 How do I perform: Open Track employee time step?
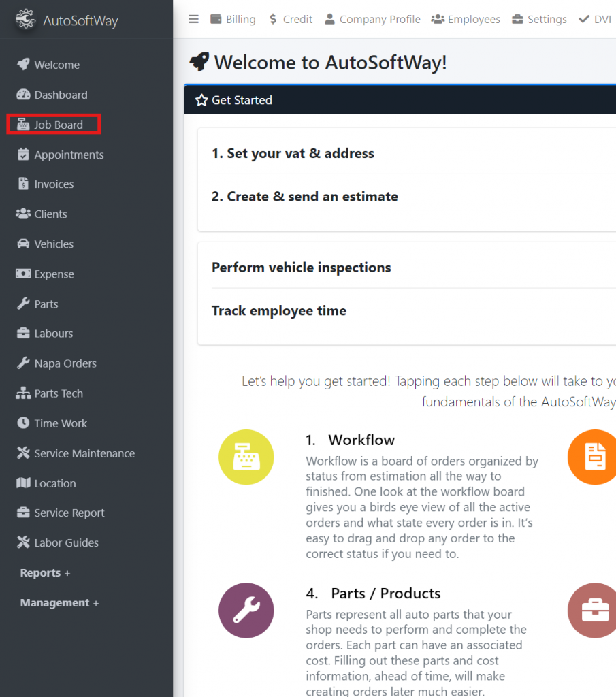point(279,310)
